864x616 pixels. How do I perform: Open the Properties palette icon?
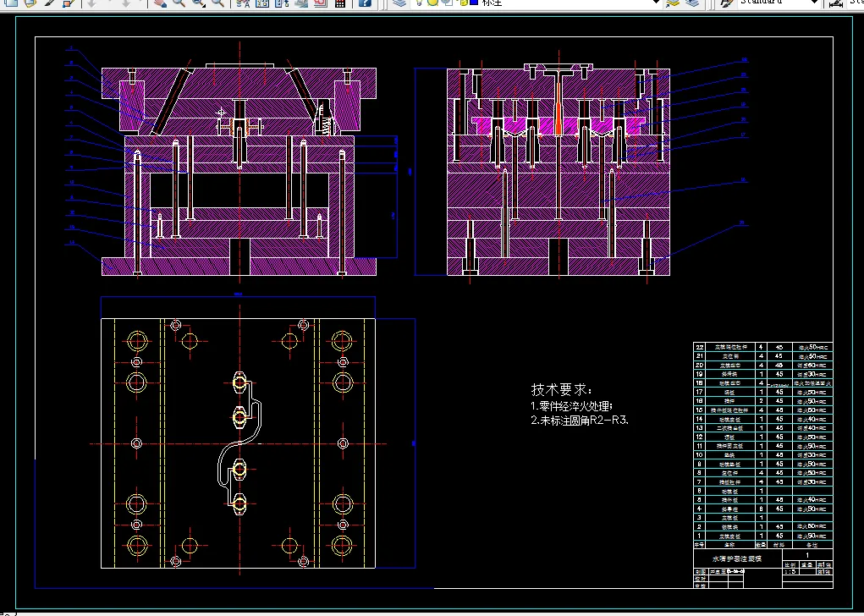coord(243,3)
